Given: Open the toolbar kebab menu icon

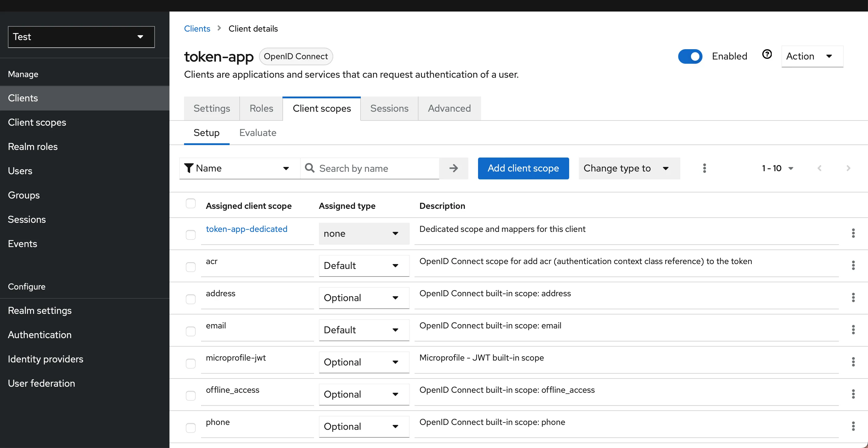Looking at the screenshot, I should click(x=704, y=168).
